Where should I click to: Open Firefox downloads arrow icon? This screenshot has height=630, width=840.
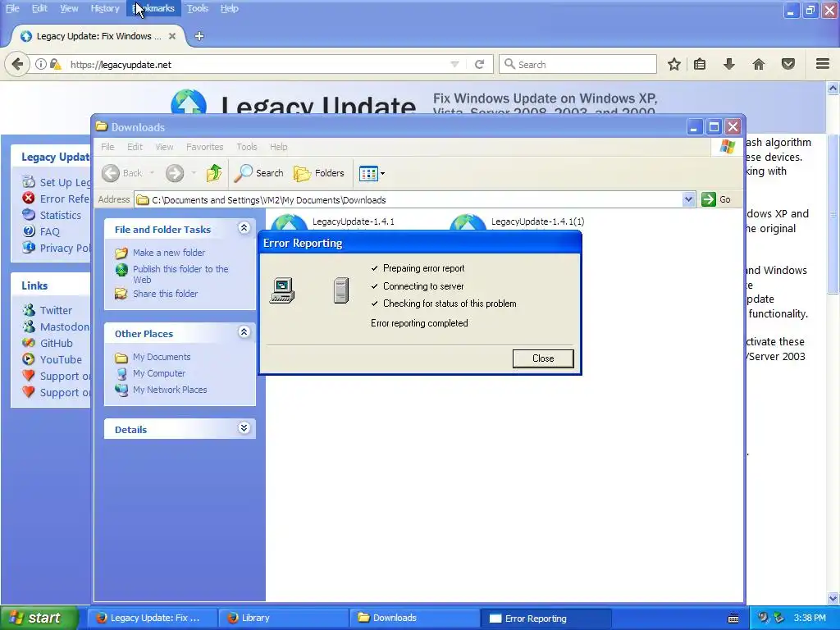pyautogui.click(x=729, y=64)
